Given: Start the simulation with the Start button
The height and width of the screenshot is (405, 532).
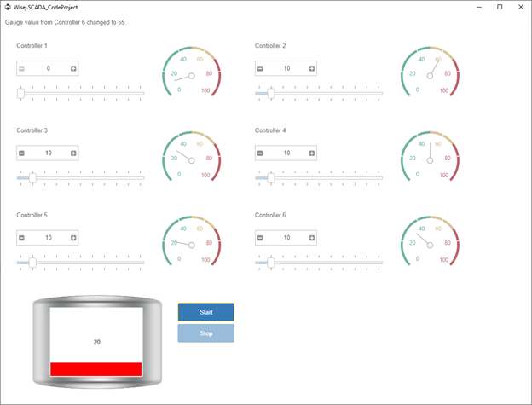Looking at the screenshot, I should (206, 312).
